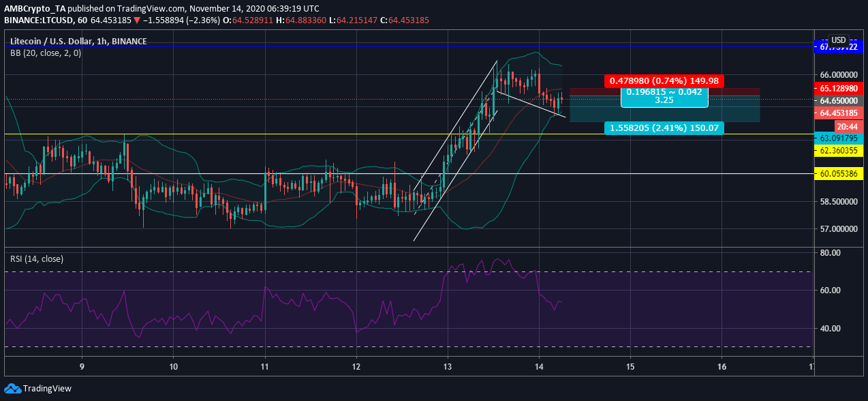
Task: Click the 64.453185 current price tag
Action: click(841, 113)
